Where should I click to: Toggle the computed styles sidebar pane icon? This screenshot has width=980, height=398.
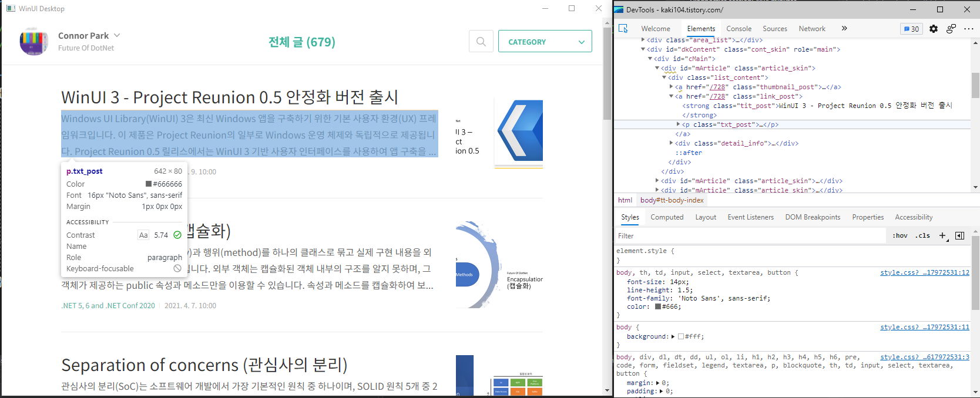[959, 235]
